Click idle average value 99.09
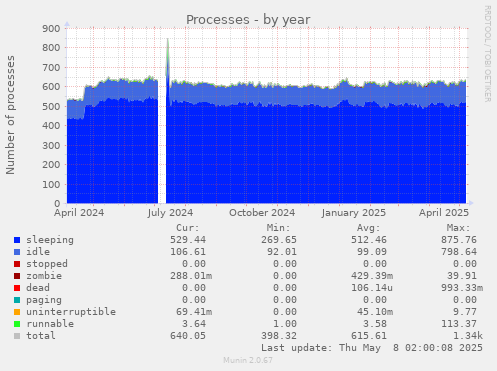The image size is (497, 371). [372, 252]
